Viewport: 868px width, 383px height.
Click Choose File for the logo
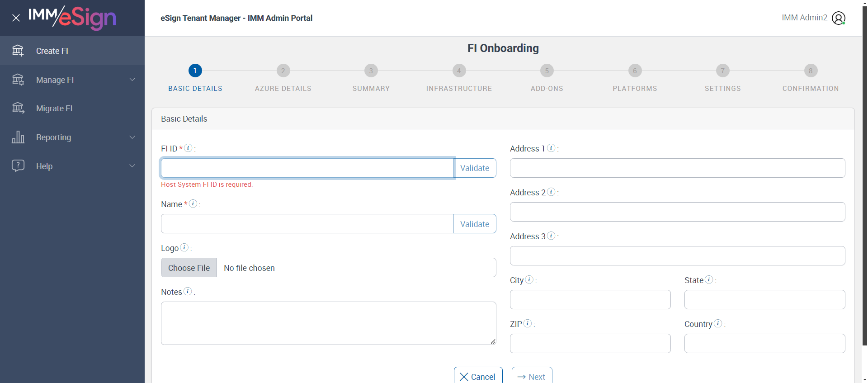(x=189, y=268)
